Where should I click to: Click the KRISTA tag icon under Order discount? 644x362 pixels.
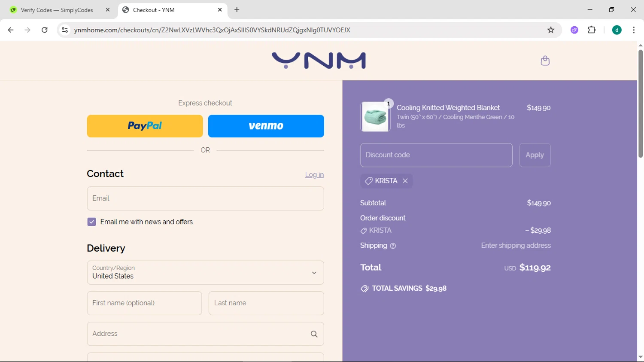(364, 231)
